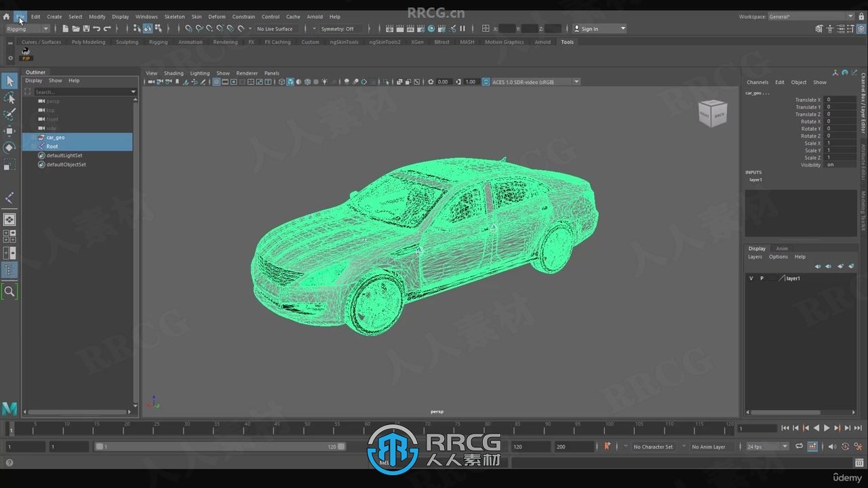868x488 pixels.
Task: Toggle layer1 visibility V box
Action: pos(751,279)
